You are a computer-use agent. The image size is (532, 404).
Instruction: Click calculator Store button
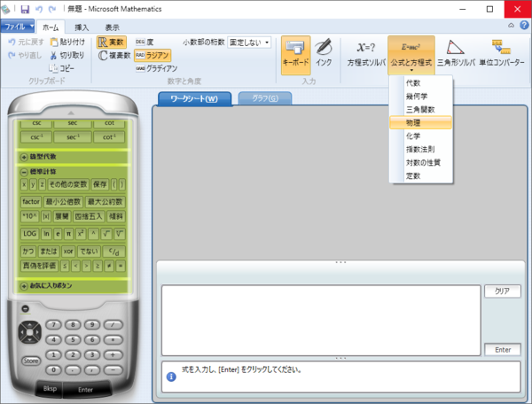click(x=31, y=361)
